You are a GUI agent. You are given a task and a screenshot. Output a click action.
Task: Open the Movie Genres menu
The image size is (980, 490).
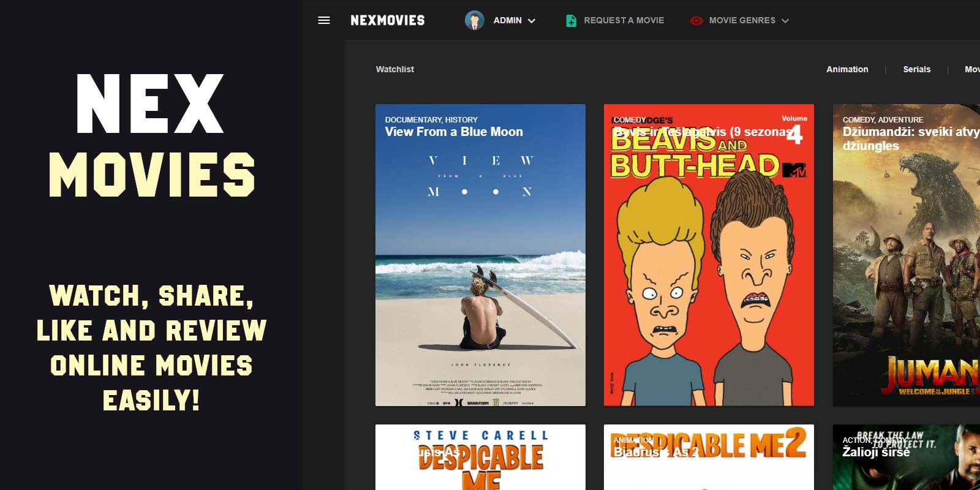742,20
